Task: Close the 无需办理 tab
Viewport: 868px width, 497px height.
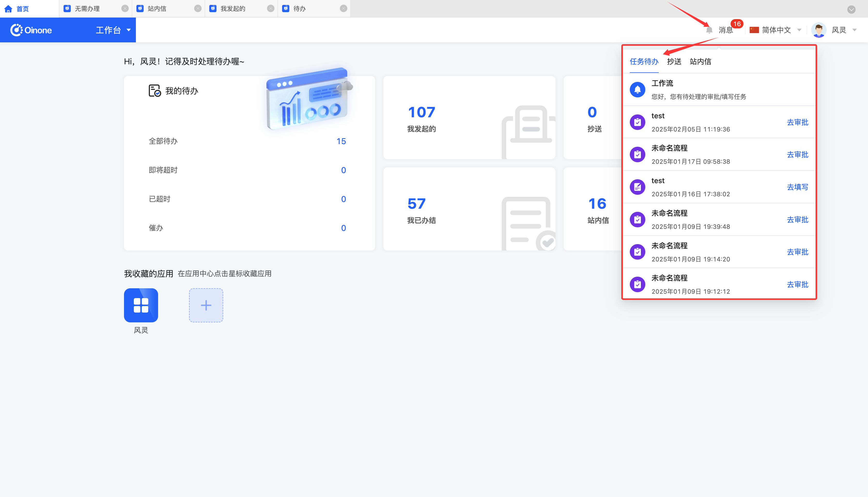Action: coord(125,9)
